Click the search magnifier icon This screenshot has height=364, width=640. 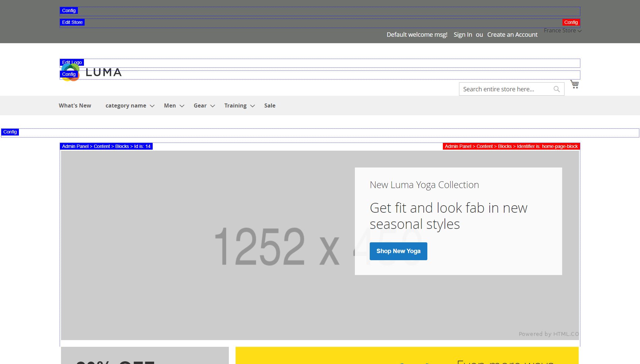(x=556, y=89)
